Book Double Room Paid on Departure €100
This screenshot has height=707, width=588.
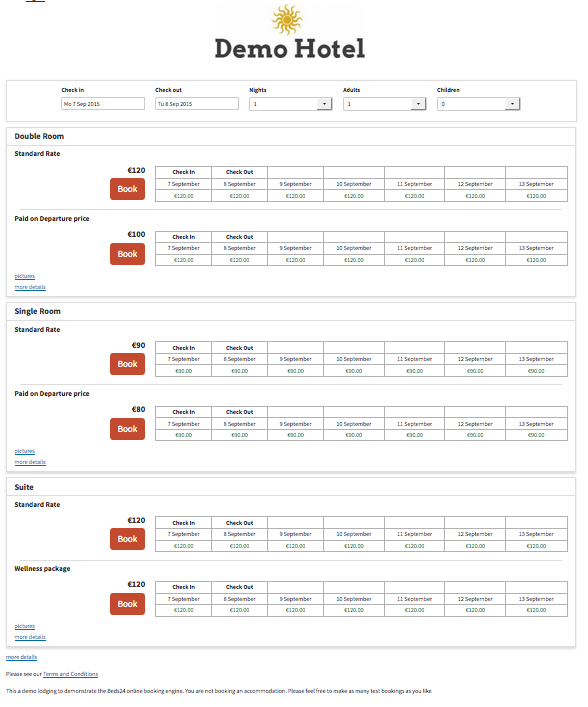click(127, 254)
